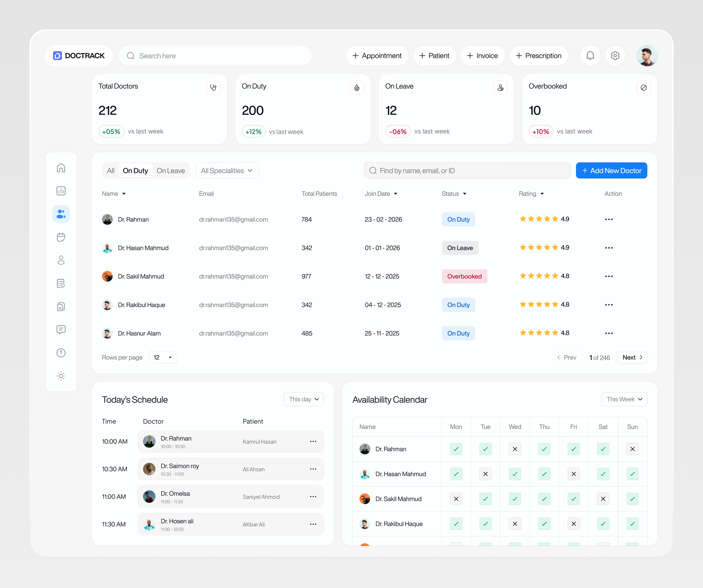Toggle Dr. Sakil Mahmud's Monday availability

(x=456, y=499)
